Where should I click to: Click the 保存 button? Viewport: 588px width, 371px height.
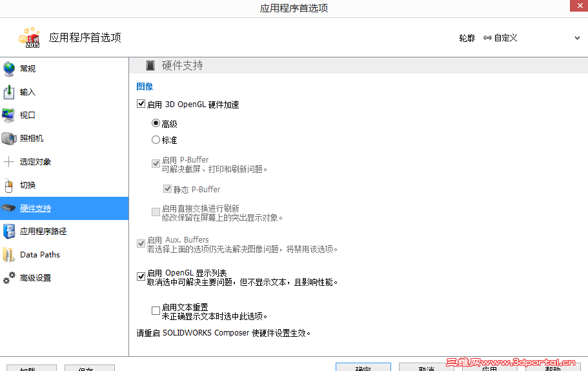(90, 368)
